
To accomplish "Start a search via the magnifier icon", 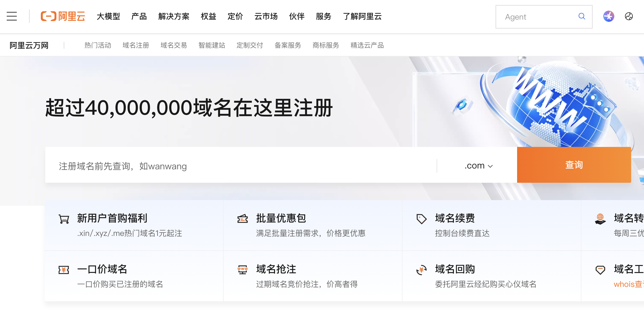I will pyautogui.click(x=582, y=17).
